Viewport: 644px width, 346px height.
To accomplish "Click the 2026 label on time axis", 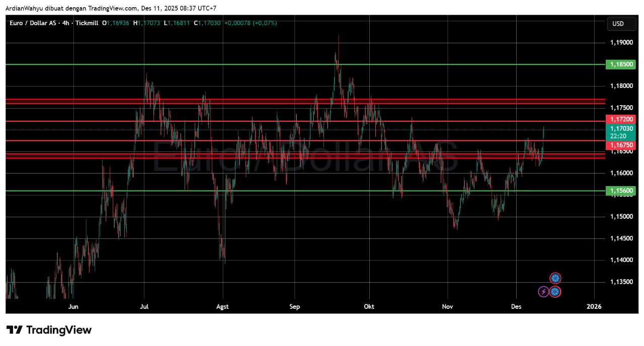I will 594,307.
